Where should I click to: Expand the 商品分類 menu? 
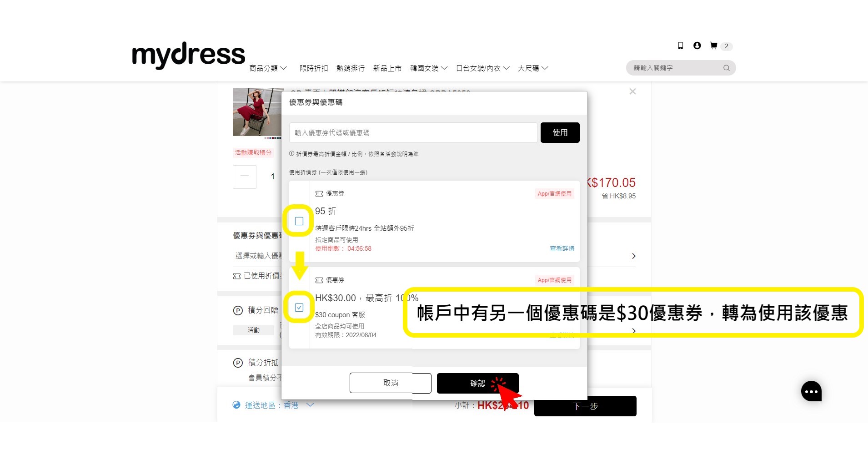click(x=268, y=68)
